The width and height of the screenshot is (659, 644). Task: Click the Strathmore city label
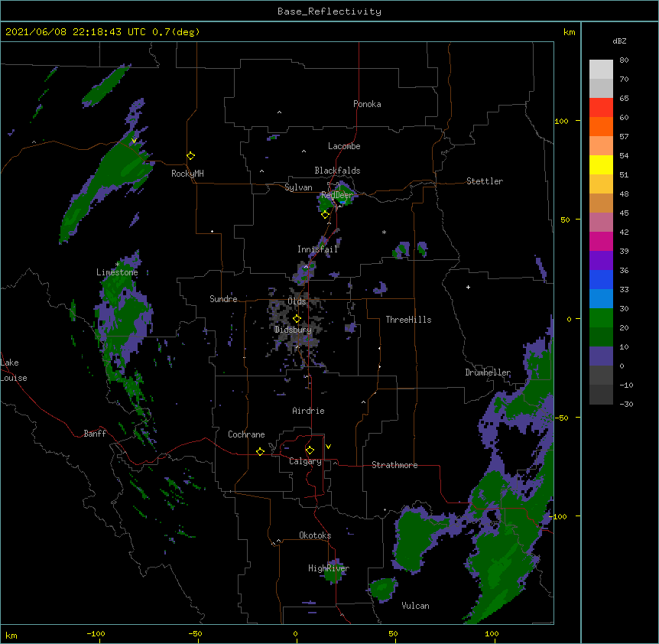(x=394, y=465)
